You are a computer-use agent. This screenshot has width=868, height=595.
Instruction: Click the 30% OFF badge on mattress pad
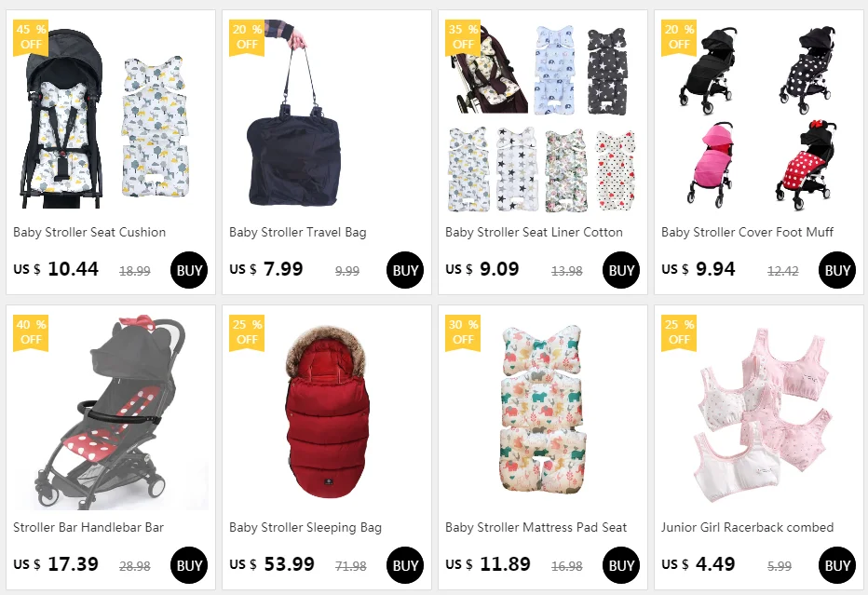click(x=463, y=332)
